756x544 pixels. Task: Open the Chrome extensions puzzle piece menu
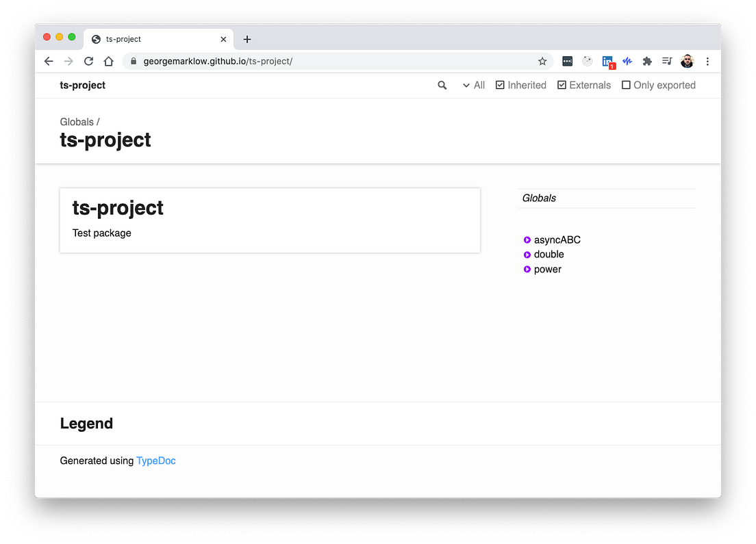(646, 61)
